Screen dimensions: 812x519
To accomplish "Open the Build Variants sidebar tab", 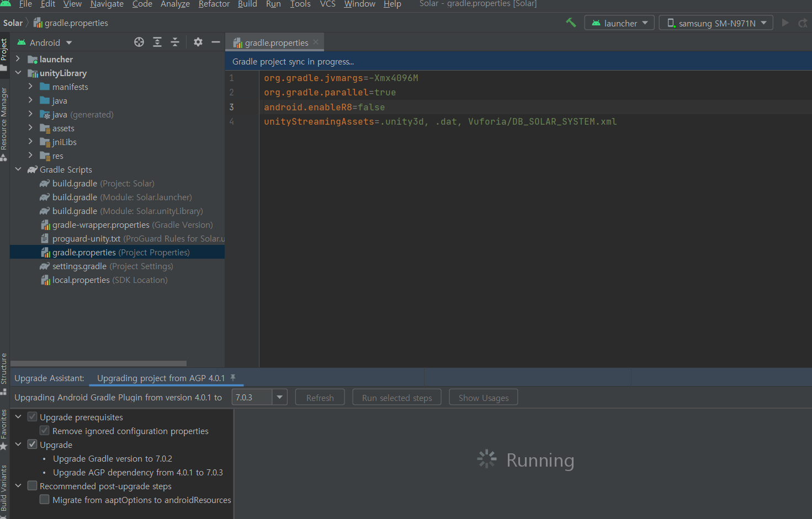I will [4, 491].
